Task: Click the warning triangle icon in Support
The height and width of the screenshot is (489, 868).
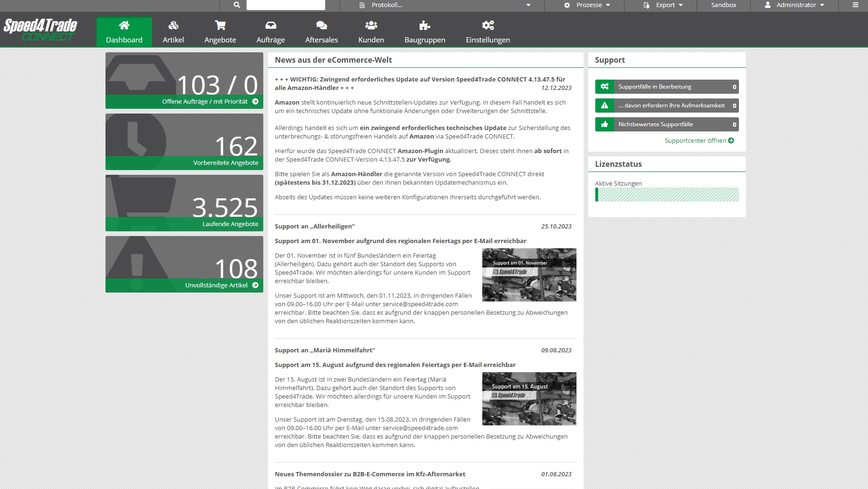Action: pyautogui.click(x=605, y=106)
